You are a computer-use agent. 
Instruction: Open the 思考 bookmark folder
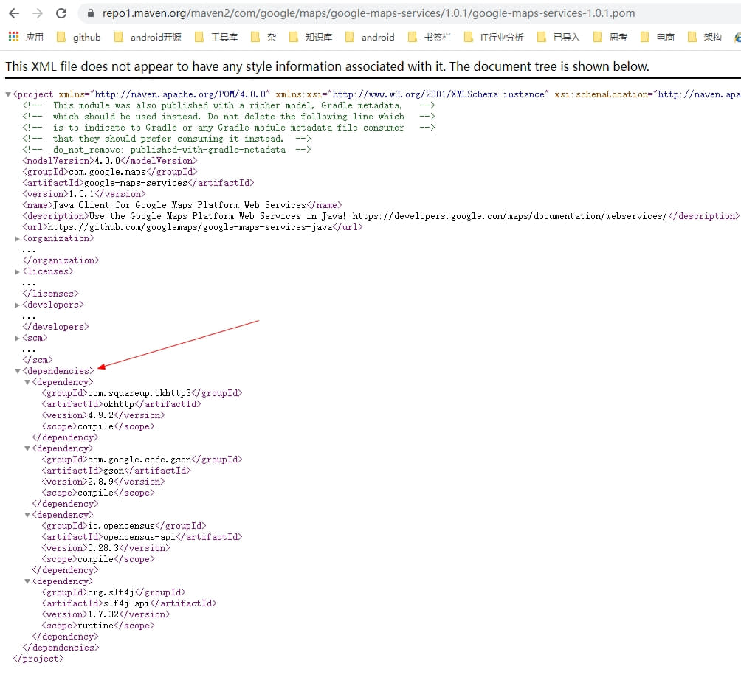pyautogui.click(x=610, y=37)
